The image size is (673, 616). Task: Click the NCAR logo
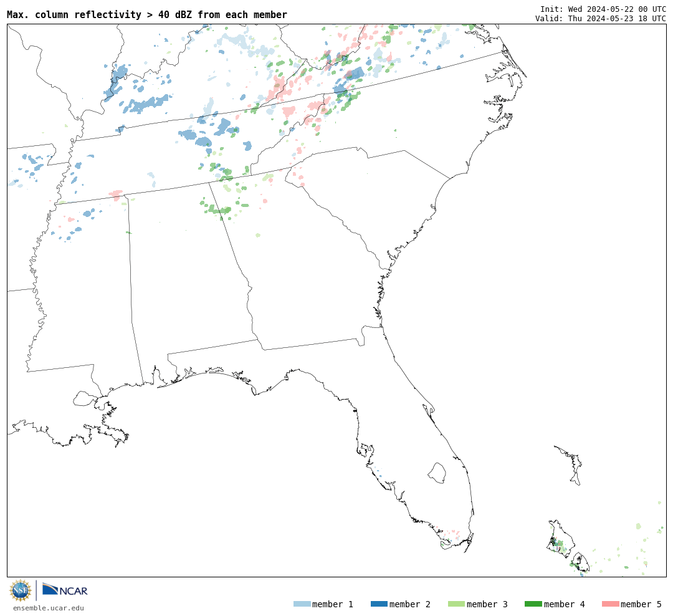[65, 590]
